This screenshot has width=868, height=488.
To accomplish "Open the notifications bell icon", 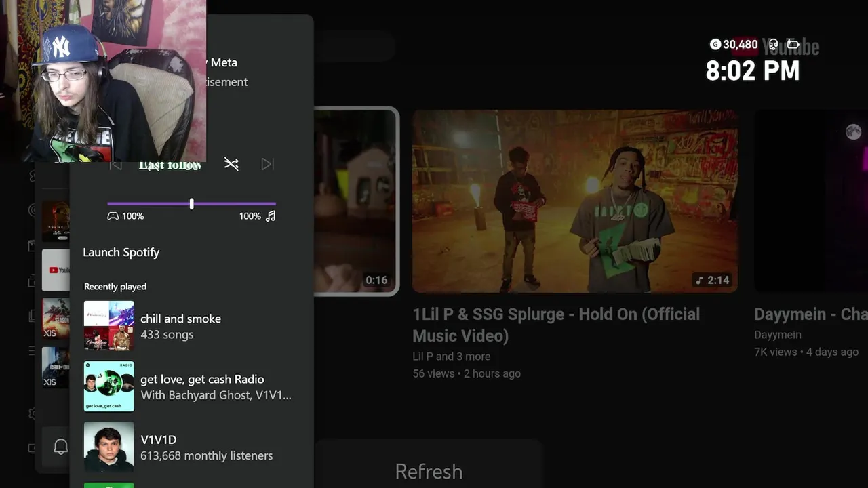I will [60, 447].
